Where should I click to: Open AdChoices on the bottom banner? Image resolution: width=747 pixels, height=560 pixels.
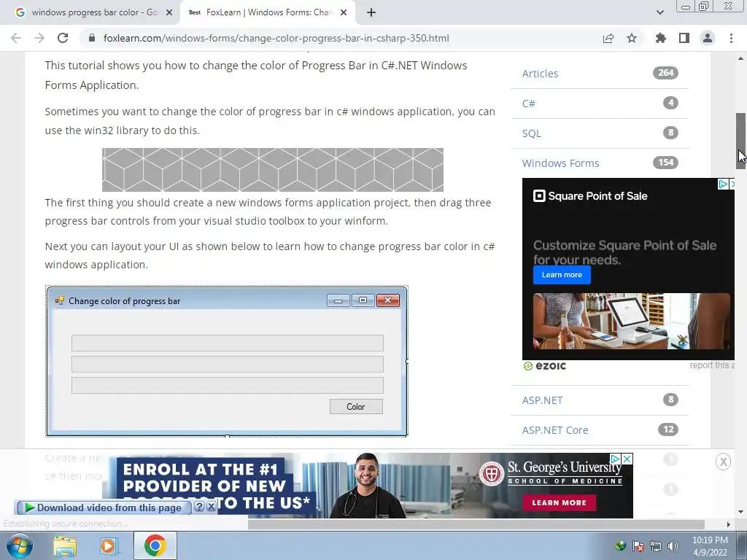pos(616,459)
